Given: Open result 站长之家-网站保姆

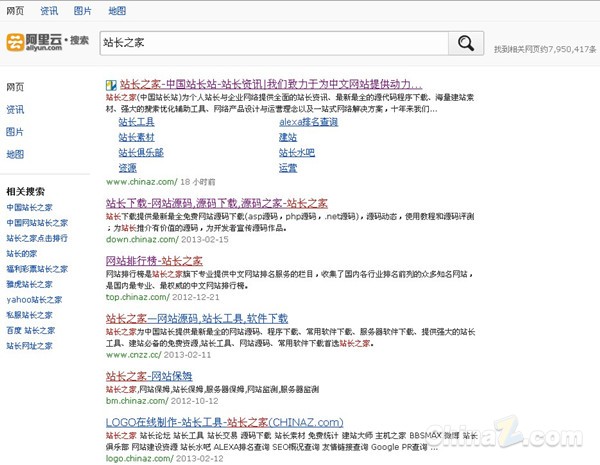Looking at the screenshot, I should 149,376.
